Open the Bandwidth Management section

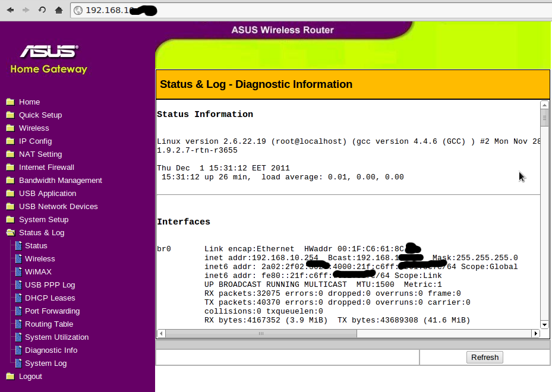click(x=61, y=180)
